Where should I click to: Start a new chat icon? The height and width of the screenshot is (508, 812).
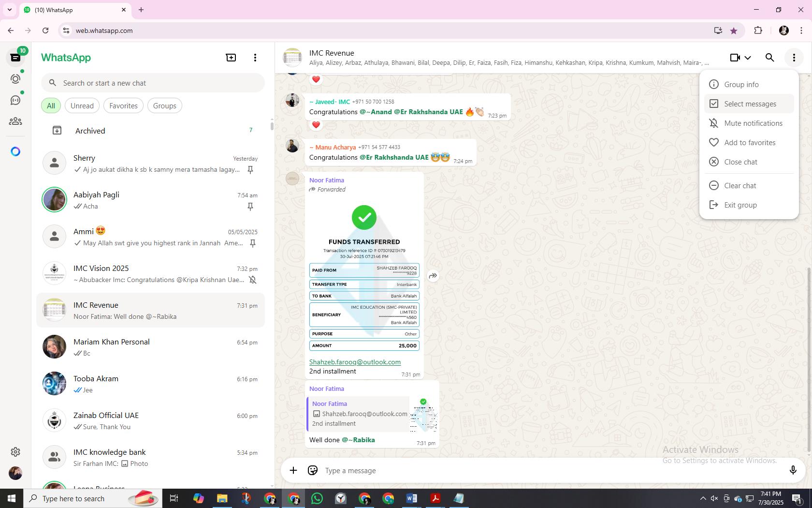(231, 58)
